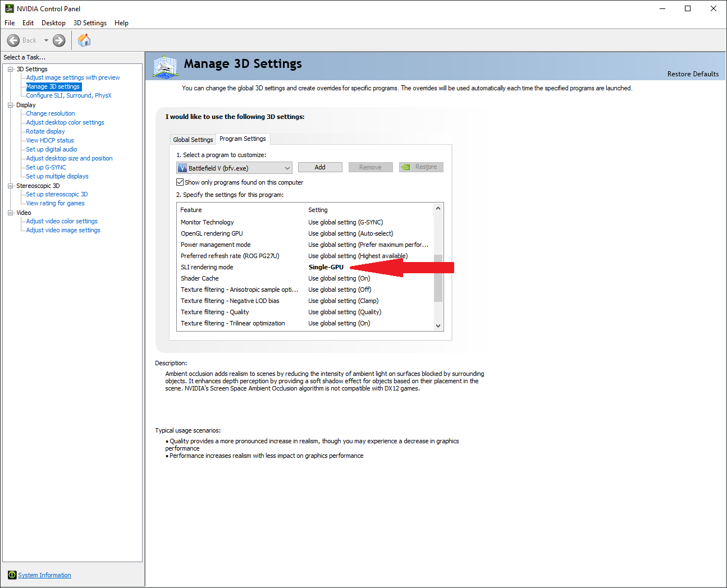This screenshot has height=588, width=727.
Task: Open Configure SLI, Surround, PhysX
Action: pos(68,95)
